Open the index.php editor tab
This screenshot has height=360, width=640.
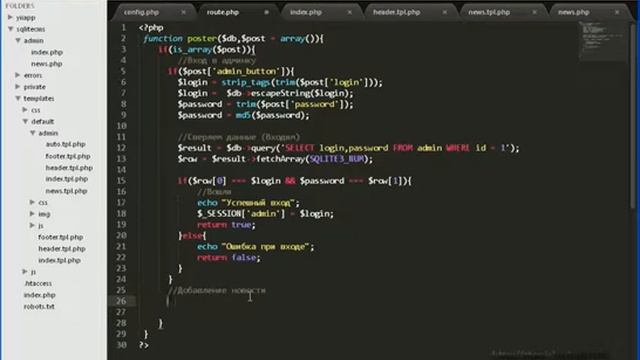click(306, 12)
